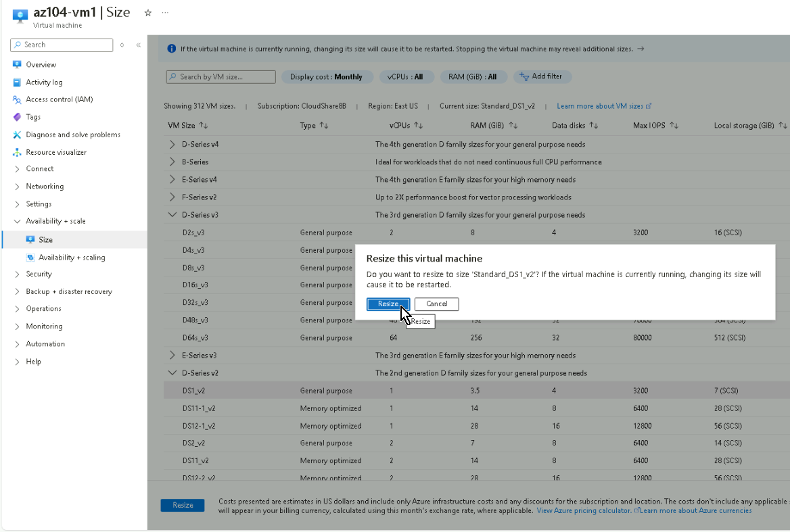Sort by the Max IOPS column
The image size is (790, 532).
(655, 125)
